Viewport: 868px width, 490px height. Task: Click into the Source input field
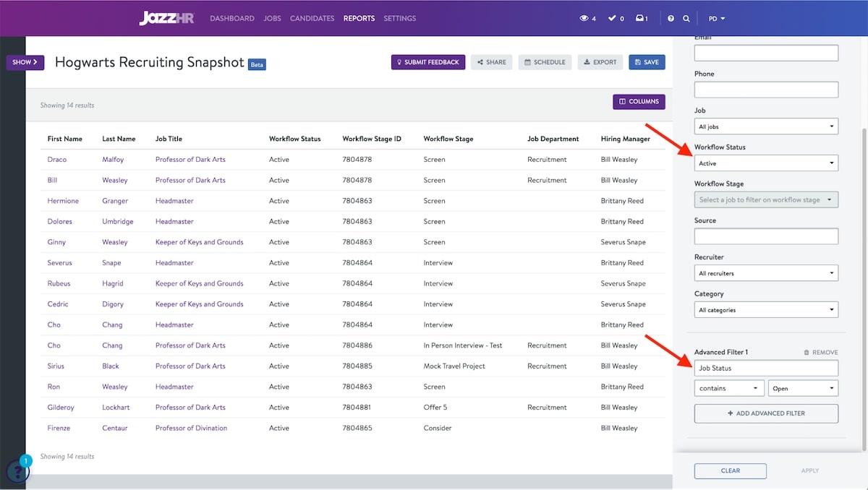[766, 236]
